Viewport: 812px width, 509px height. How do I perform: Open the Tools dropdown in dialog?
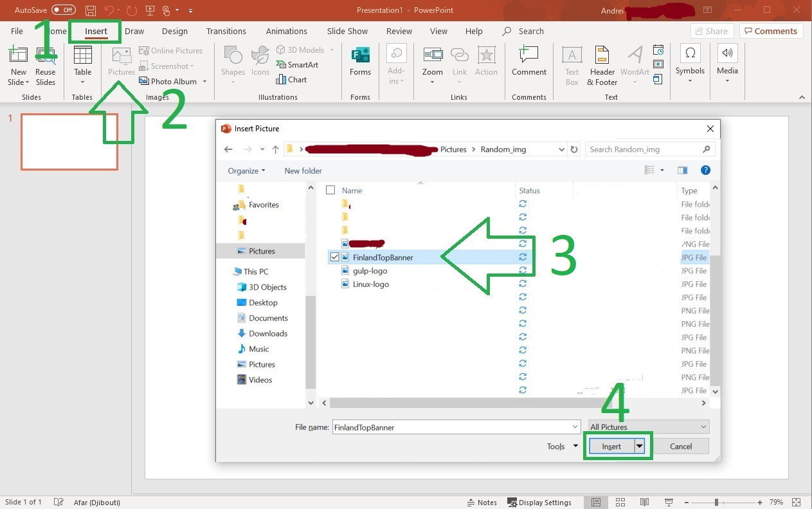coord(562,446)
